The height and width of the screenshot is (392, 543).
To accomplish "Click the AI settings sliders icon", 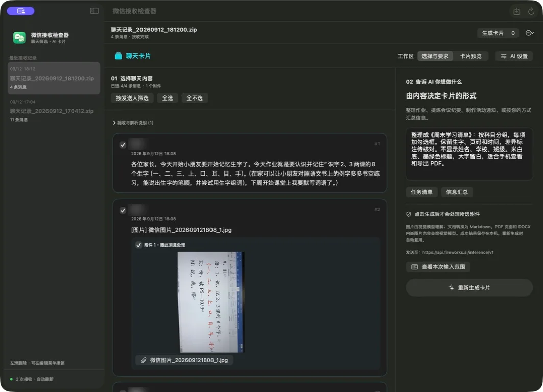I will [x=503, y=56].
